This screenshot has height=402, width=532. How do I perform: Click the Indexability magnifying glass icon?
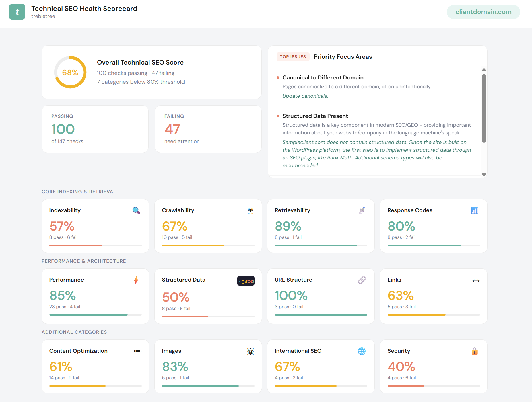pos(136,210)
